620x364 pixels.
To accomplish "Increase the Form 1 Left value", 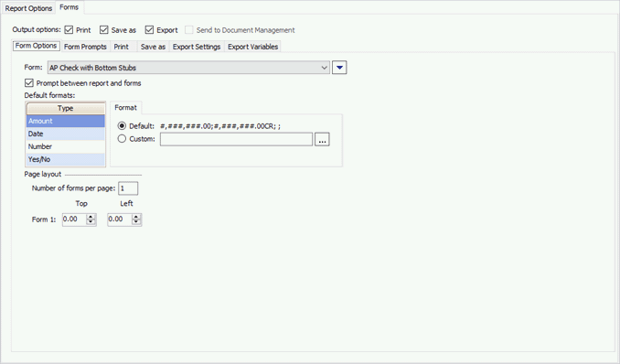I will (136, 217).
